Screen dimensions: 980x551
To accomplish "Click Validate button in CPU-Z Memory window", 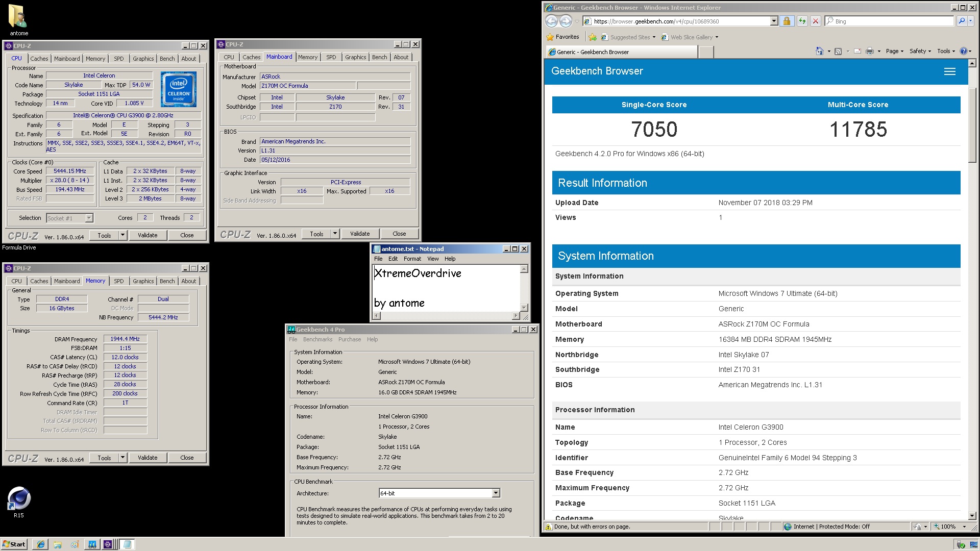I will pos(148,458).
